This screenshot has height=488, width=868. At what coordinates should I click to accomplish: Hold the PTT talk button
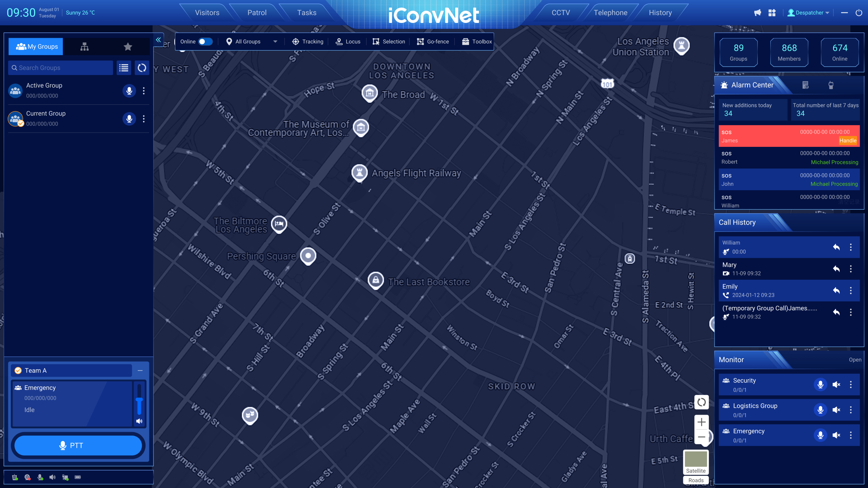(78, 446)
